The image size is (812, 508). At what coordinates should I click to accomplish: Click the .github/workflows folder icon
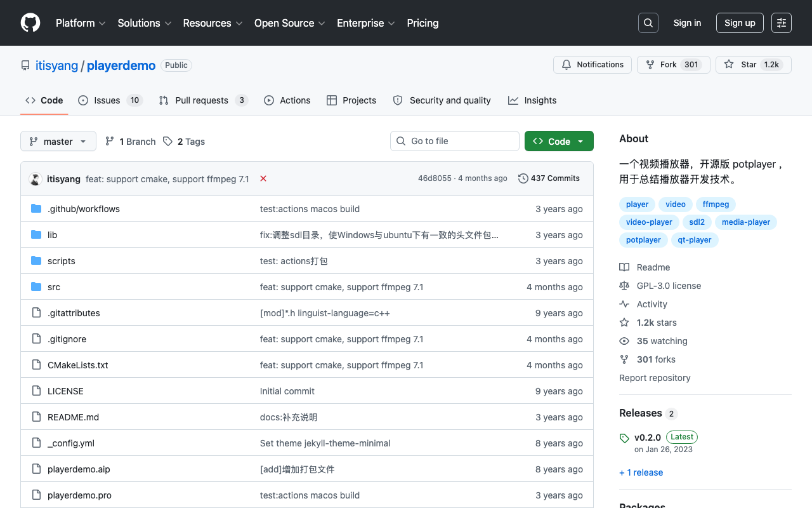36,209
